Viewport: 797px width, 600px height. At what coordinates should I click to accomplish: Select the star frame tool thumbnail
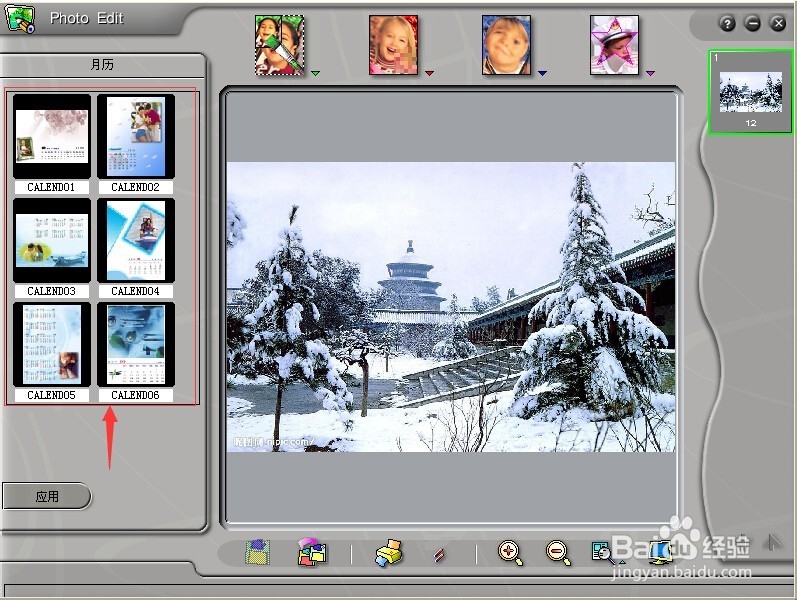pos(614,45)
